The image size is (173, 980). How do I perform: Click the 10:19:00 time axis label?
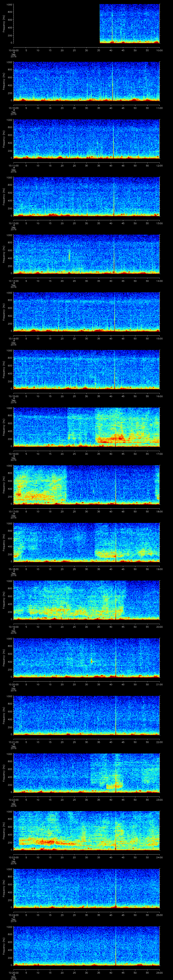(14, 627)
